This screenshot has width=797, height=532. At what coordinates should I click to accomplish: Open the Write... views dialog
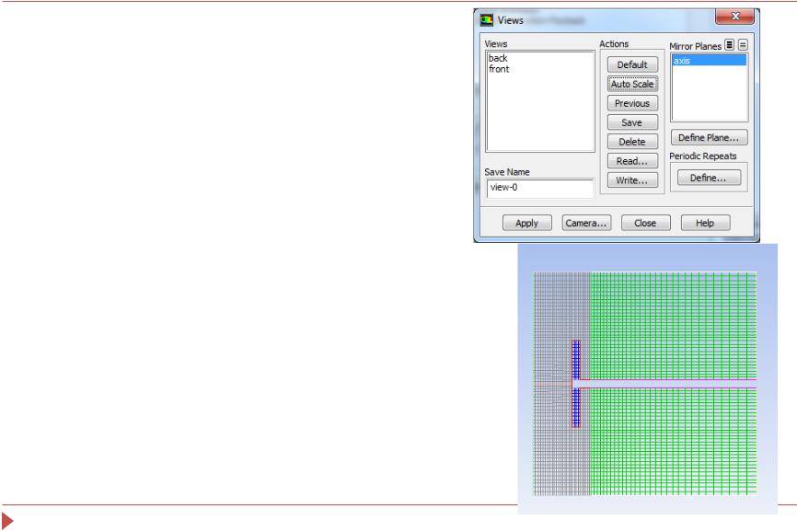click(x=632, y=180)
